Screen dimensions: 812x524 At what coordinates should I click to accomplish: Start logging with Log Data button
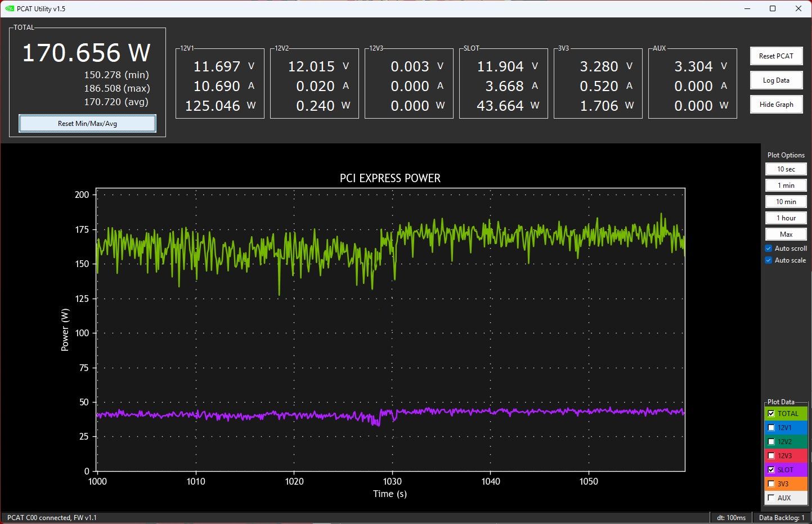point(776,80)
